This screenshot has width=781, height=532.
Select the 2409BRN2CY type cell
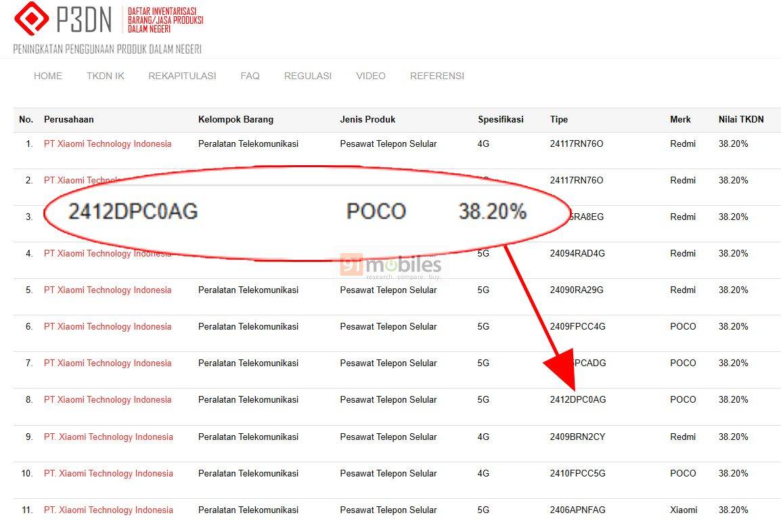tap(577, 437)
